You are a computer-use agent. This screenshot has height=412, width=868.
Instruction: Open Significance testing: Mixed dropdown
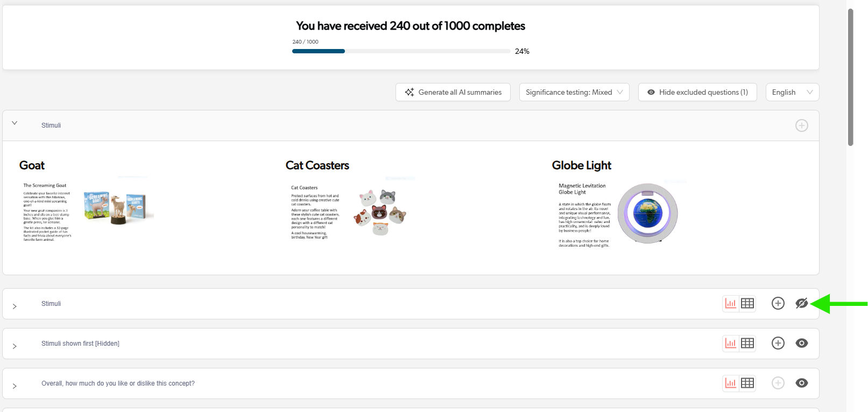[574, 92]
